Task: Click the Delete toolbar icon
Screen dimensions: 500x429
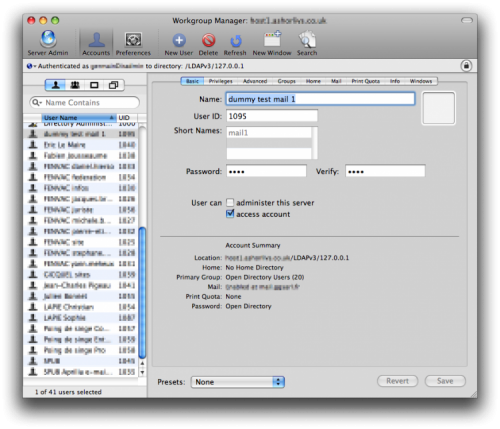Action: coord(208,43)
